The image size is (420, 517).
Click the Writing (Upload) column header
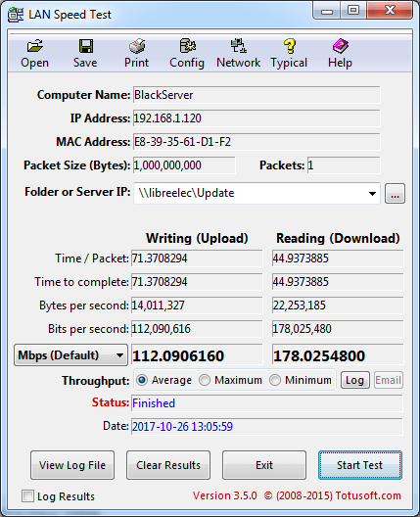coord(197,238)
